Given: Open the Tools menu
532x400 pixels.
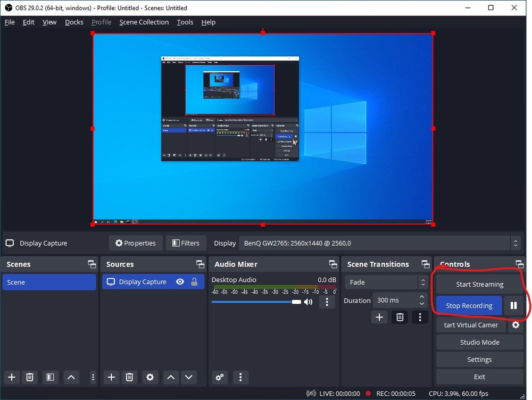Looking at the screenshot, I should (x=185, y=22).
